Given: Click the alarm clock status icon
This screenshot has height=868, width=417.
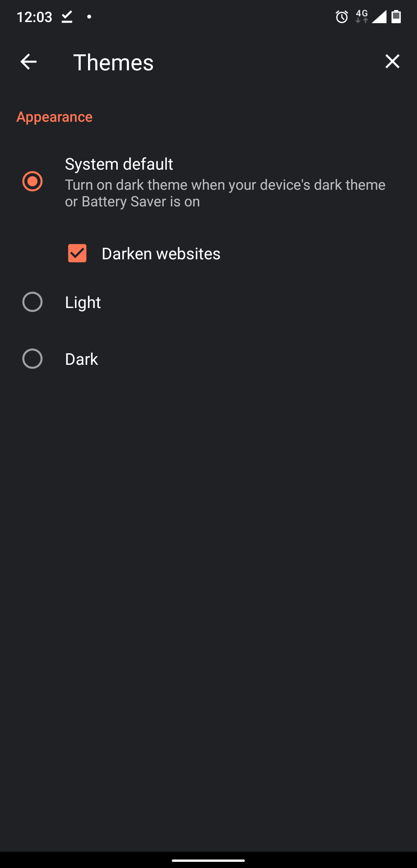Looking at the screenshot, I should (x=342, y=17).
